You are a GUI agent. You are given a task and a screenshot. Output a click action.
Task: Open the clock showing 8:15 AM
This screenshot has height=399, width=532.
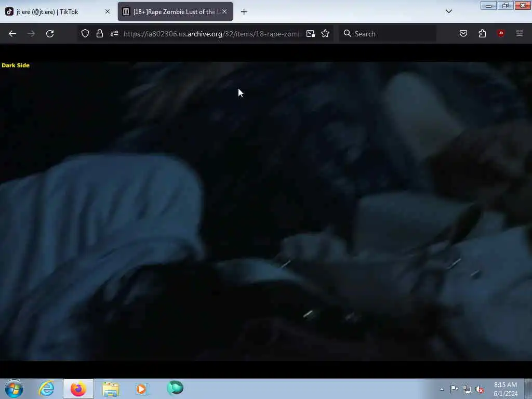pyautogui.click(x=505, y=389)
